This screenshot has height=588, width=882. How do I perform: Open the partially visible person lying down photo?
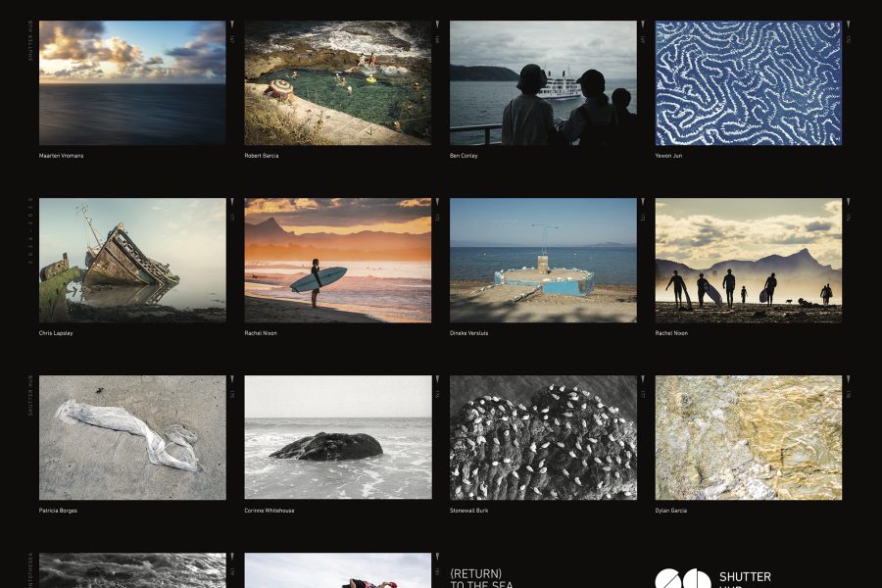point(337,570)
